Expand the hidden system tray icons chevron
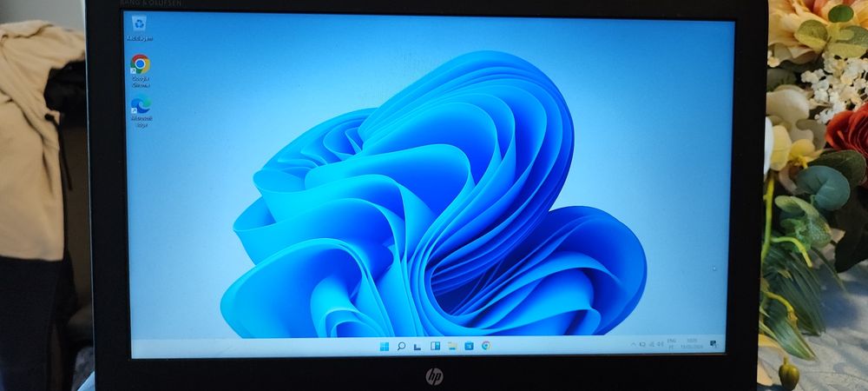This screenshot has height=391, width=868. coord(634,344)
